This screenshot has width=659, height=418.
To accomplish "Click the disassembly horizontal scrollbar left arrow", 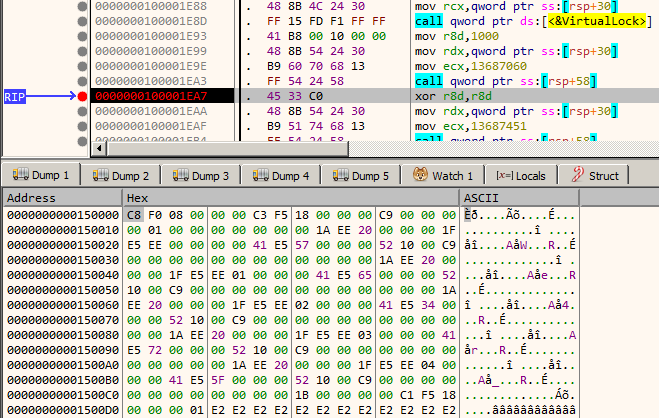I will pyautogui.click(x=99, y=148).
